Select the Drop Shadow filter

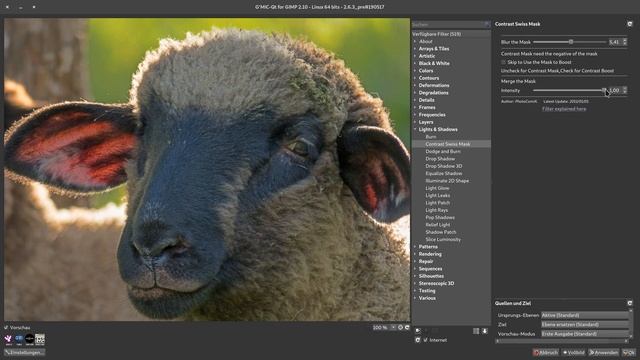(440, 159)
